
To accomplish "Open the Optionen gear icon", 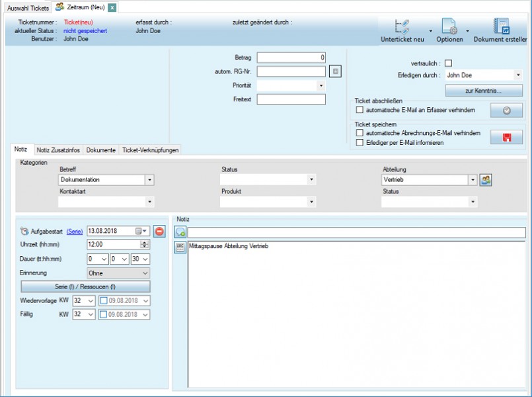I will [449, 26].
